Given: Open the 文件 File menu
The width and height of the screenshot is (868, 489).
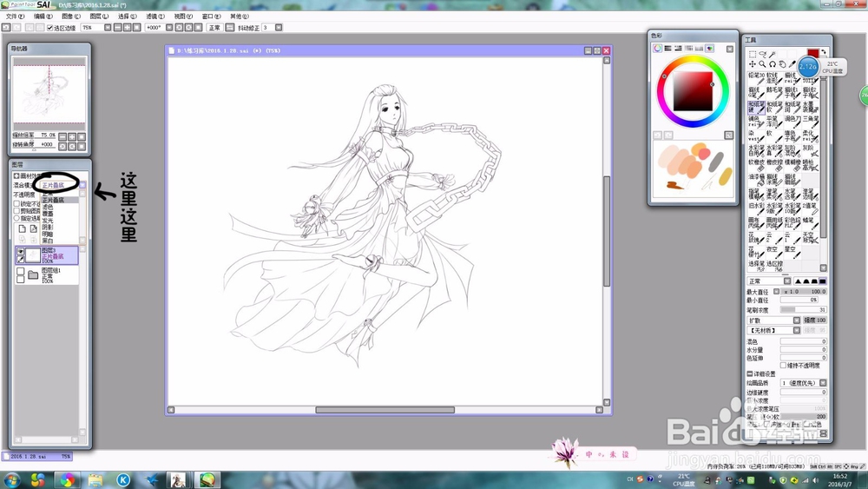Looking at the screenshot, I should pos(15,16).
